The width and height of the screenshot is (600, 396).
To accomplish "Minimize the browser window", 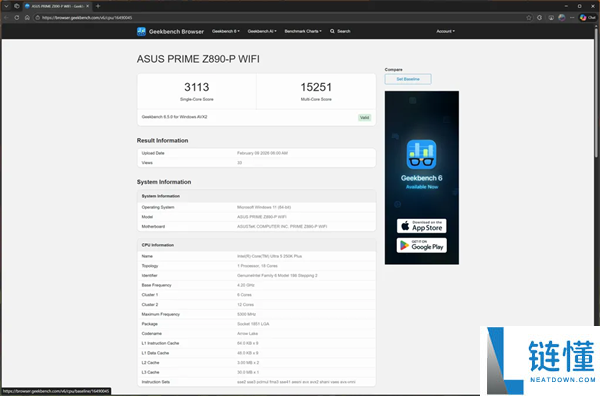I will [566, 6].
